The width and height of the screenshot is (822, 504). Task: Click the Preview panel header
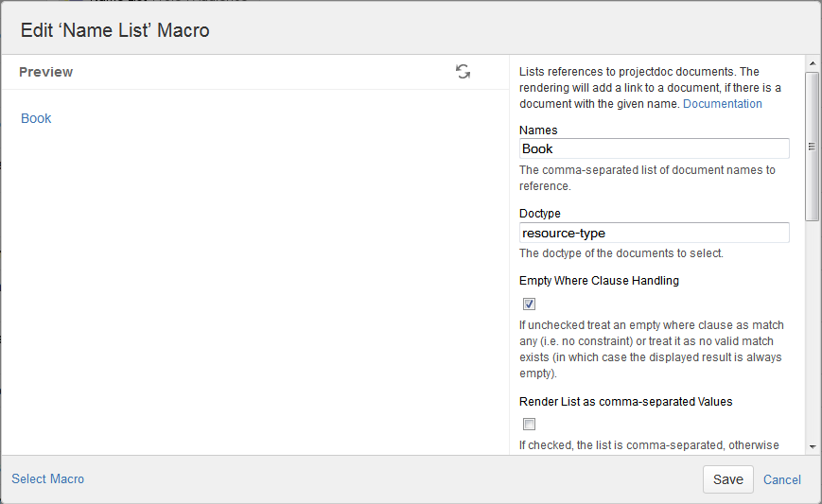pos(45,72)
